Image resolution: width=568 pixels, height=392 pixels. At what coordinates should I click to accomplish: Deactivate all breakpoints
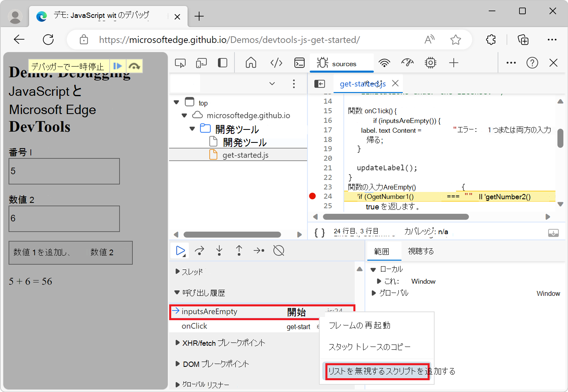coord(278,250)
